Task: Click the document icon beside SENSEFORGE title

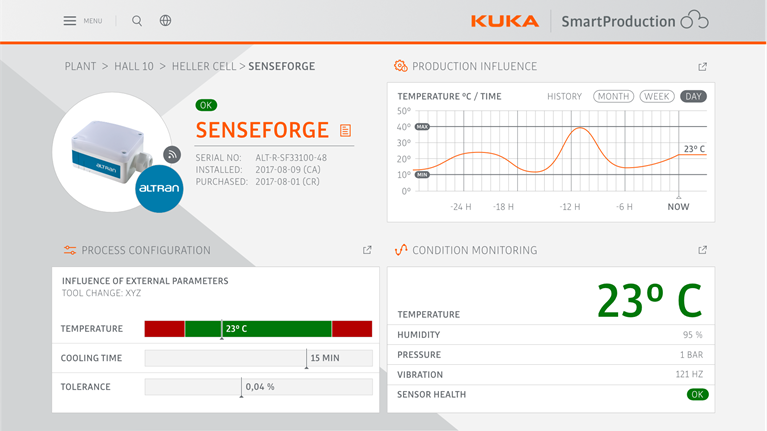Action: 345,131
